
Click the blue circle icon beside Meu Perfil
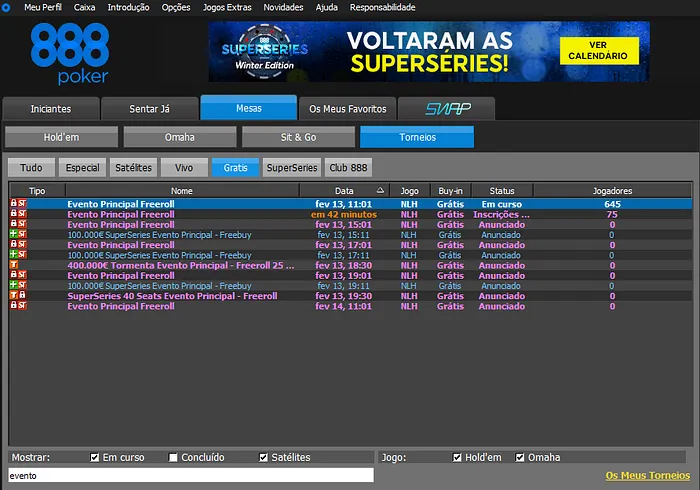6,7
